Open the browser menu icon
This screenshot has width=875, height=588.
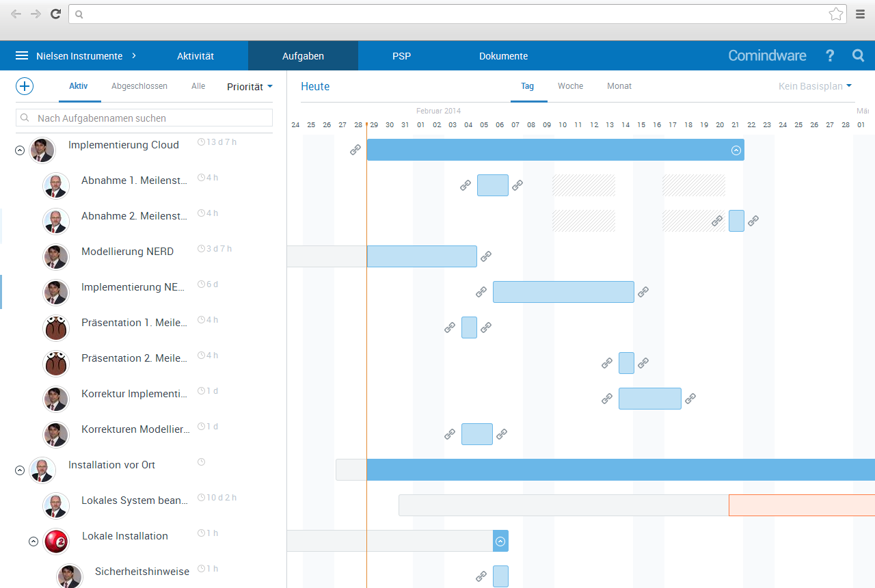coord(860,14)
